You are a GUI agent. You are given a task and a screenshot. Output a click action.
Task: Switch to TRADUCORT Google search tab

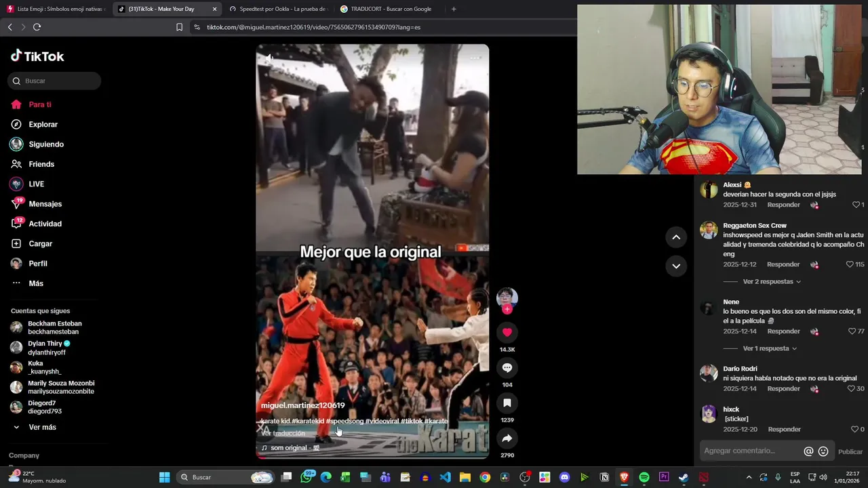(x=390, y=9)
